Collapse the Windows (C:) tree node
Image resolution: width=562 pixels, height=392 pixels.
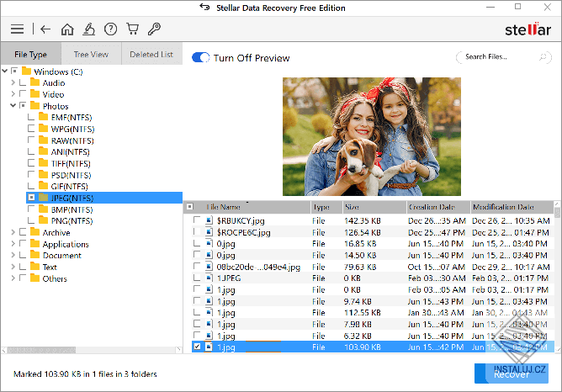5,71
